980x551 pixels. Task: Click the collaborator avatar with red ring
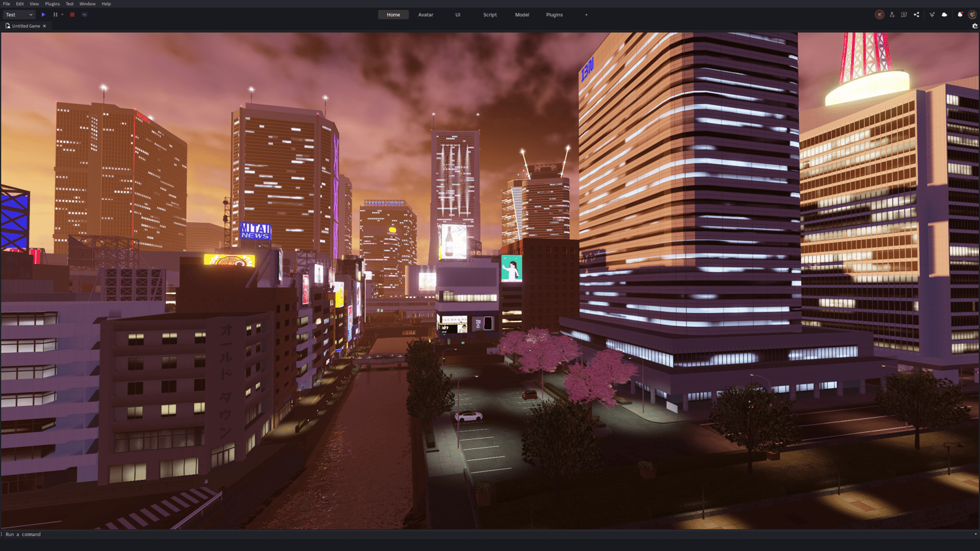(x=879, y=14)
